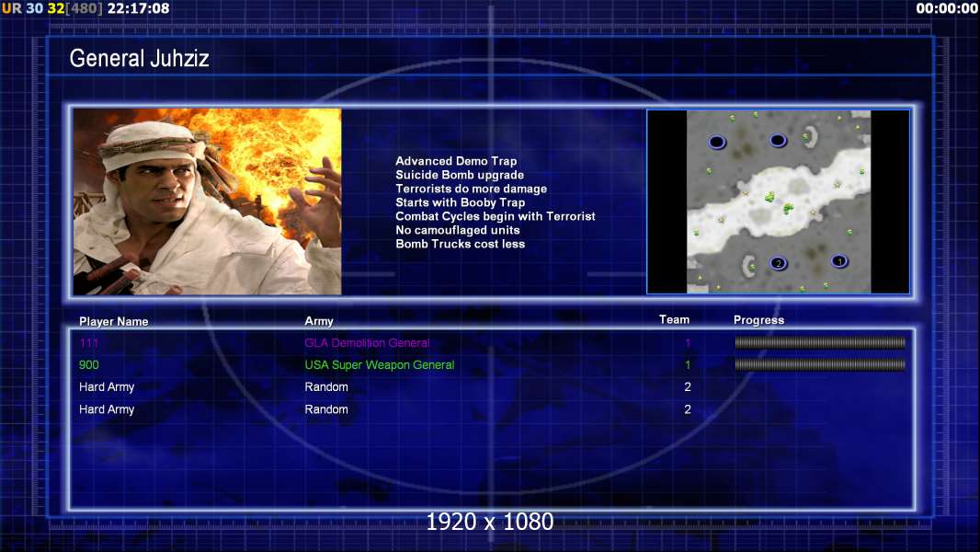Click the '[480]' overlay value
Image resolution: width=980 pixels, height=552 pixels.
(x=84, y=8)
